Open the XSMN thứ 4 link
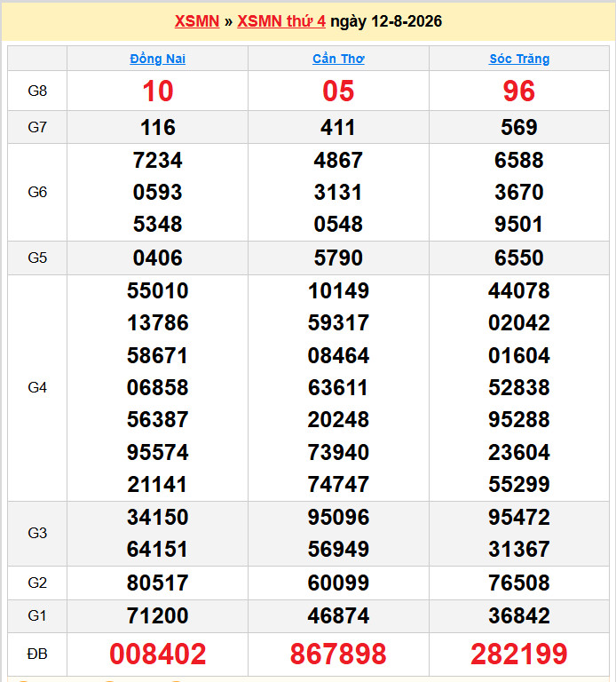616x682 pixels. [x=281, y=21]
